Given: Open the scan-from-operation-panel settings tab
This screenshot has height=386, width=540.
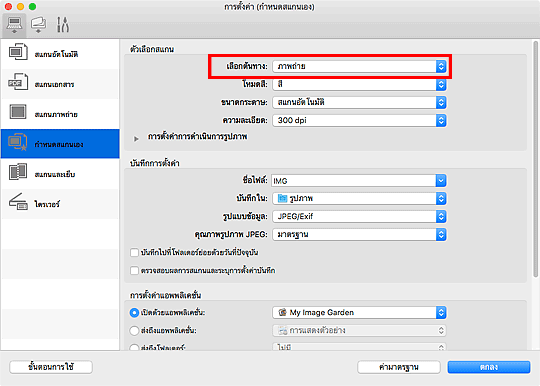Looking at the screenshot, I should [38, 25].
